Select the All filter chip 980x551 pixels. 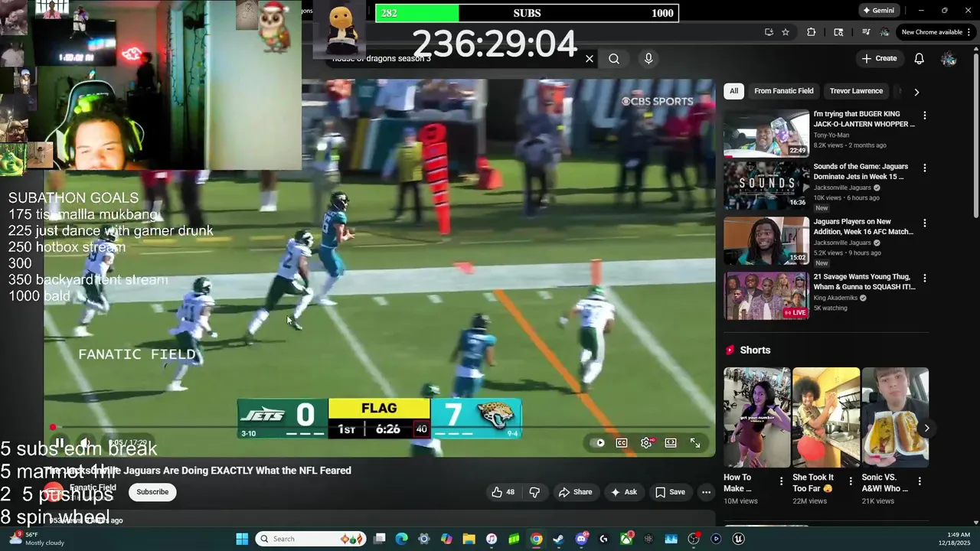pyautogui.click(x=733, y=91)
